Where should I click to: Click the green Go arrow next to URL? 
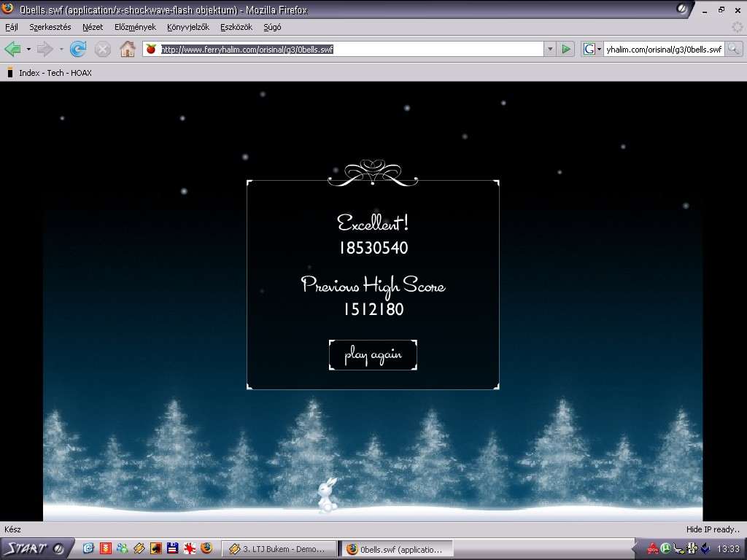[565, 49]
